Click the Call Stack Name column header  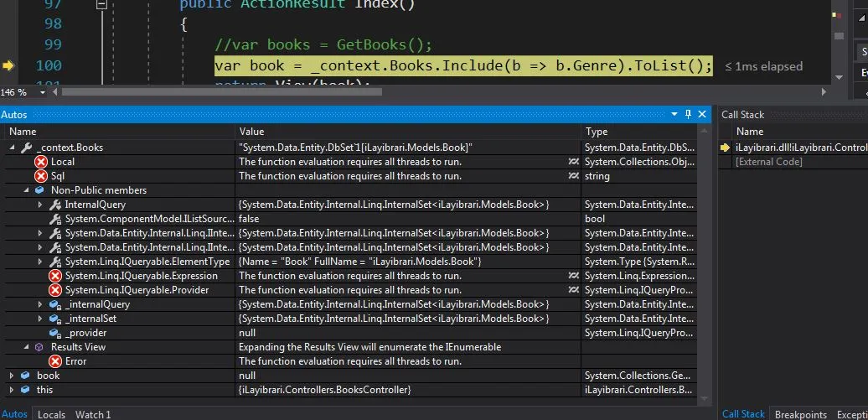point(750,132)
